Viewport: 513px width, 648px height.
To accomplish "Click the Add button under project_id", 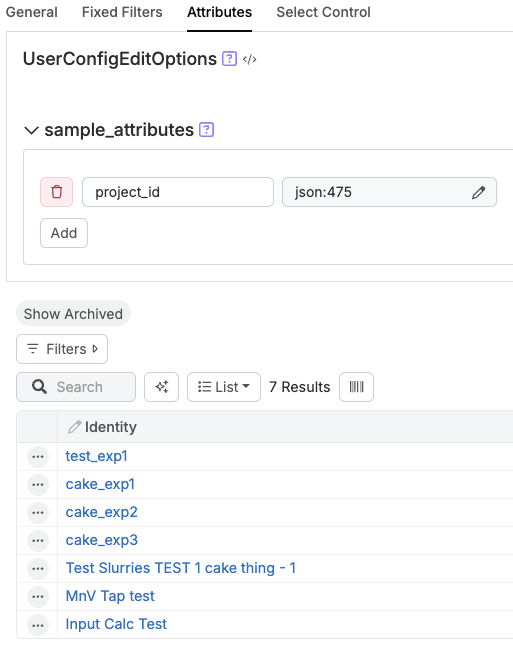I will coord(64,233).
